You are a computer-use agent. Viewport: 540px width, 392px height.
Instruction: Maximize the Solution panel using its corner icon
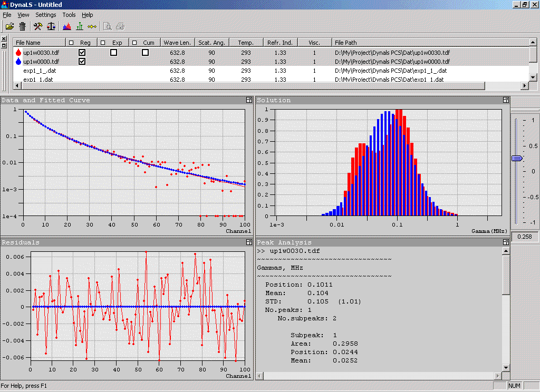pos(505,100)
